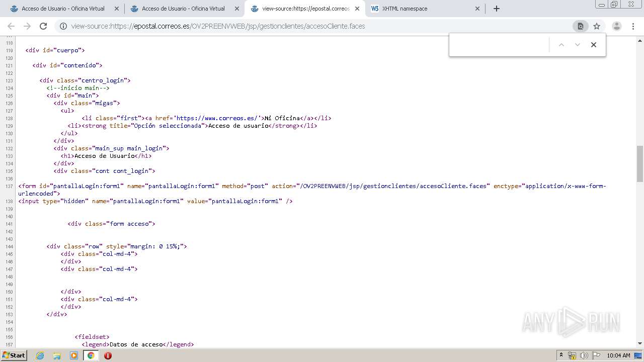
Task: Close the find bar with the X
Action: 594,45
